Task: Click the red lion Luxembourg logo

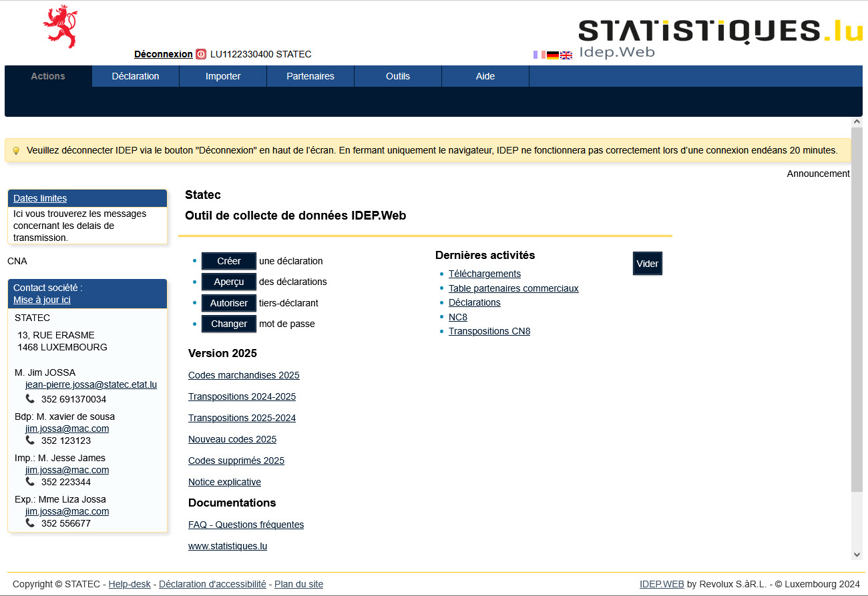Action: coord(60,27)
